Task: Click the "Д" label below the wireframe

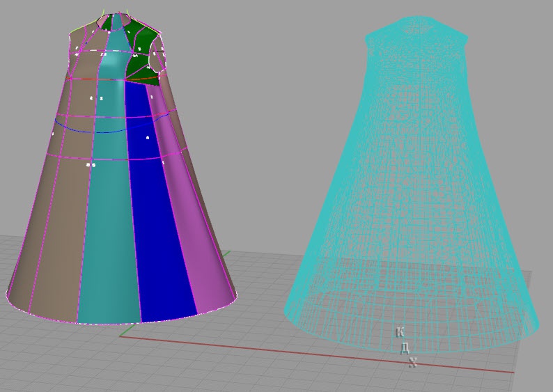Action: pos(405,348)
